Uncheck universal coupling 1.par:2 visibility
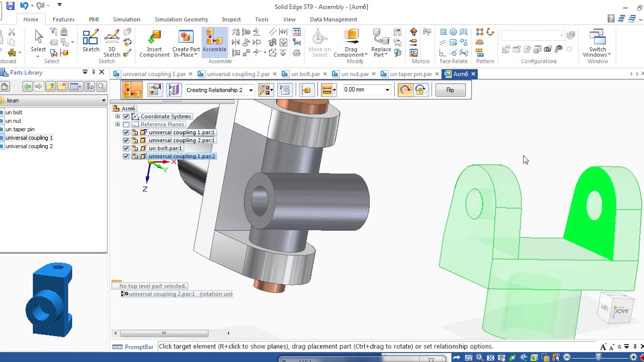 point(126,157)
